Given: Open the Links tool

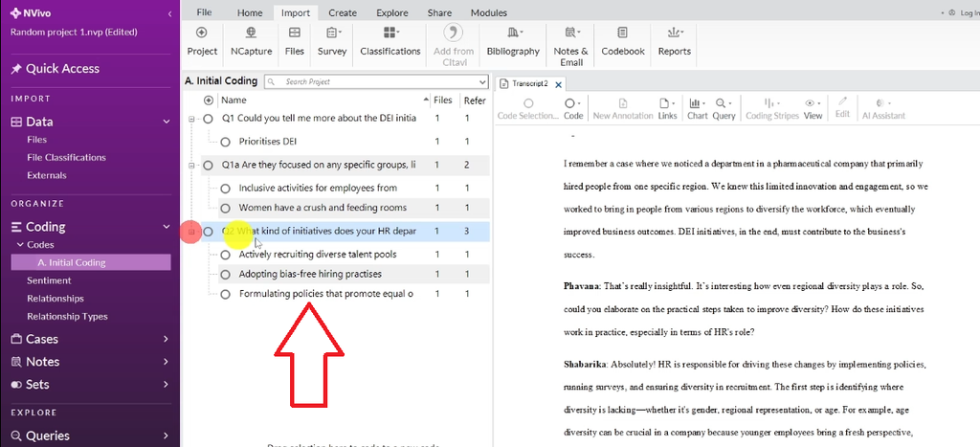Looking at the screenshot, I should coord(667,109).
